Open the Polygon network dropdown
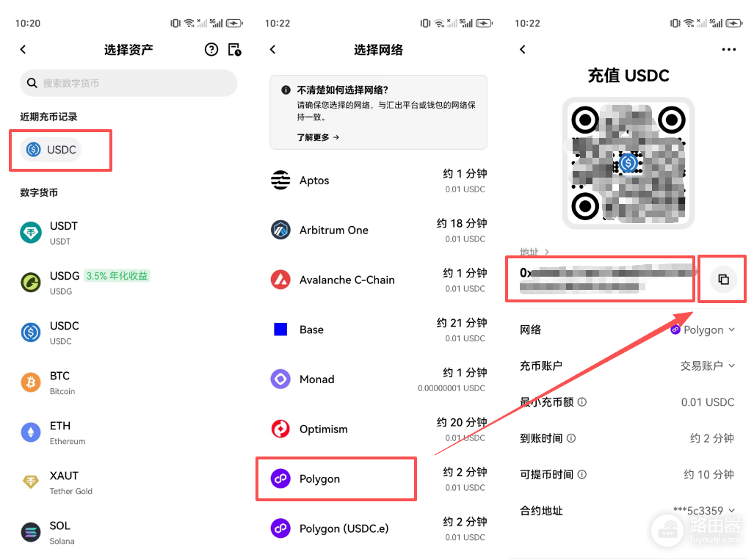 (703, 330)
